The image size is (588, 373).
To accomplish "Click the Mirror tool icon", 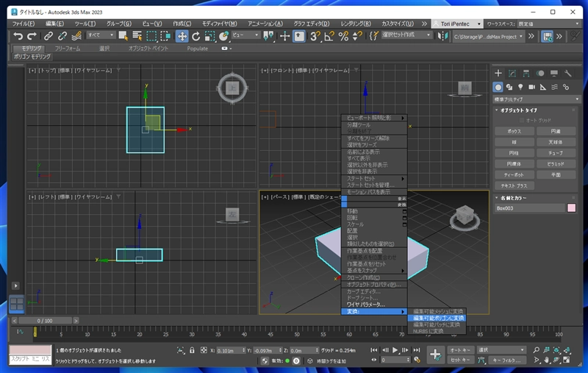I will [x=443, y=36].
